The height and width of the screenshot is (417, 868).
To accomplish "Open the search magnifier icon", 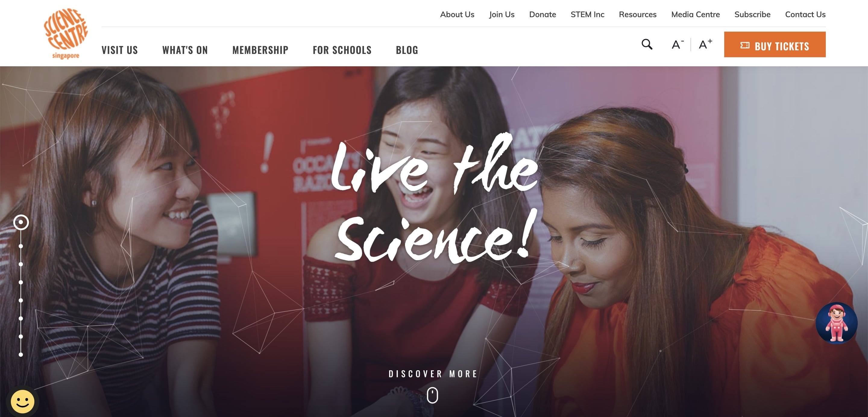I will point(646,45).
